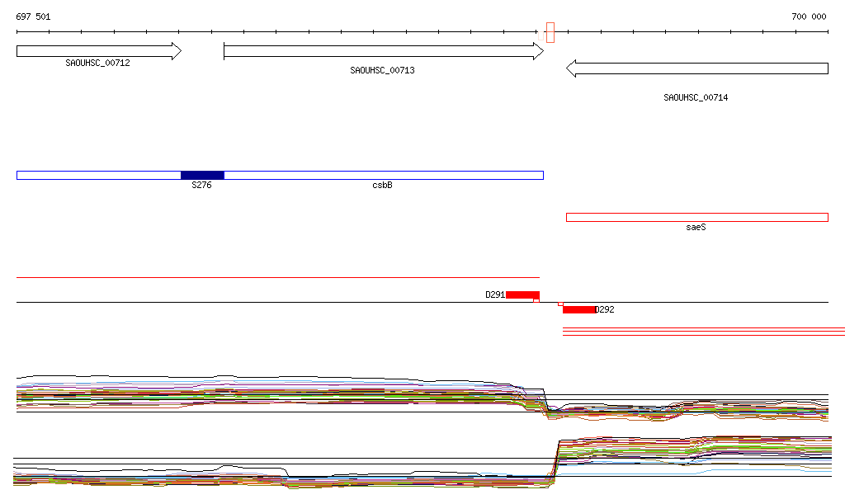Select the csbB blue outlined segment

[384, 175]
